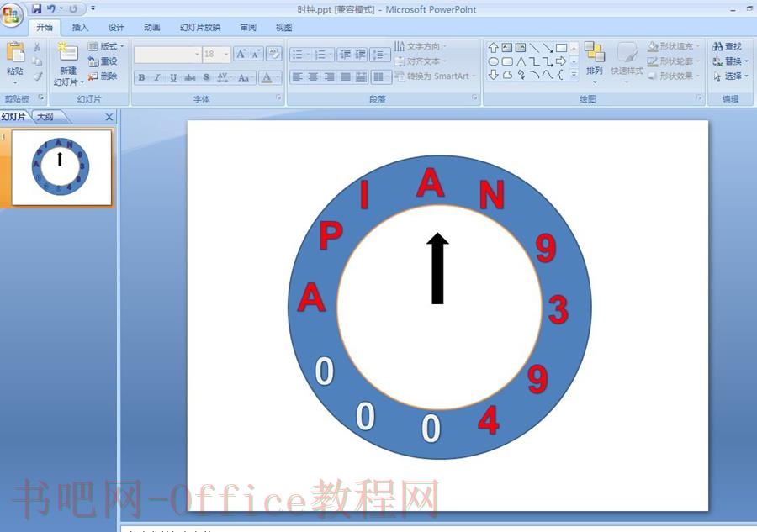757x532 pixels.
Task: Click the Decrease List Level indent icon
Action: (344, 55)
